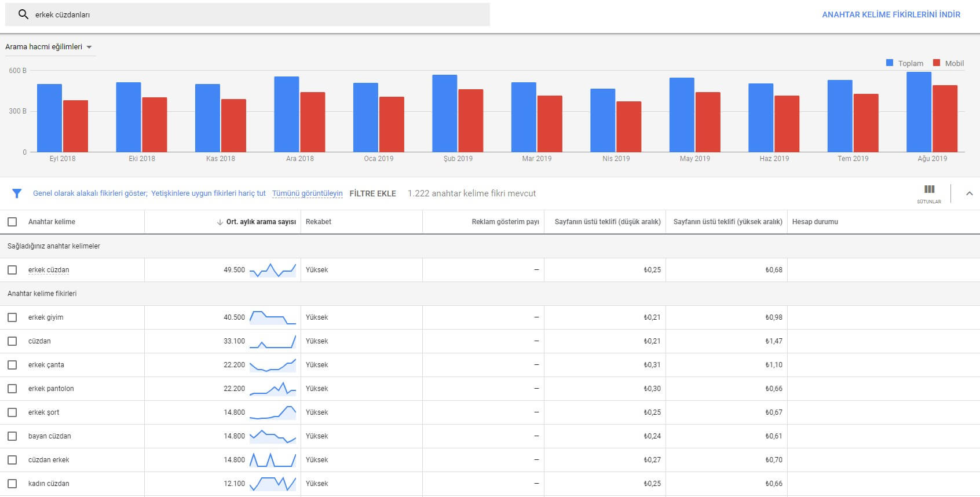Viewport: 980px width, 497px height.
Task: Toggle the select-all checkbox in header
Action: coord(12,222)
